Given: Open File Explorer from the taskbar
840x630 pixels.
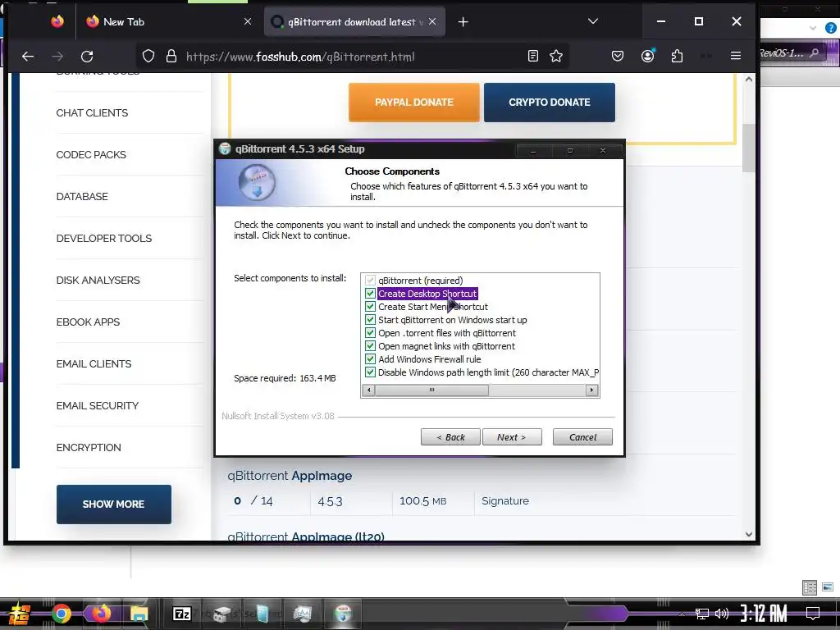Looking at the screenshot, I should click(x=139, y=614).
